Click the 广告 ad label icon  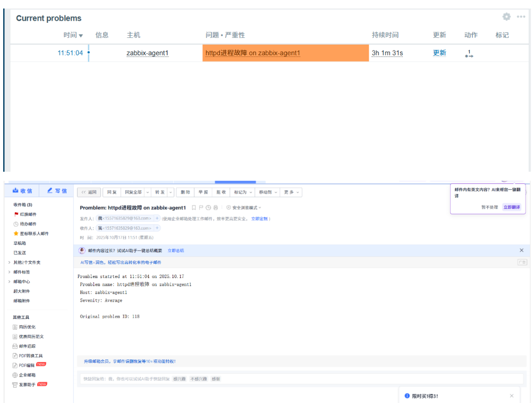[522, 263]
